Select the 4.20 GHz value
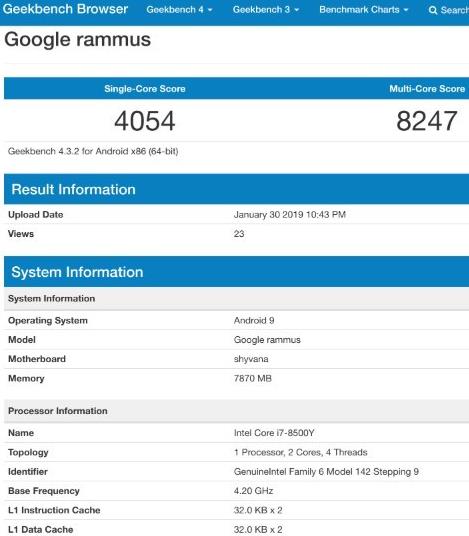 coord(253,491)
